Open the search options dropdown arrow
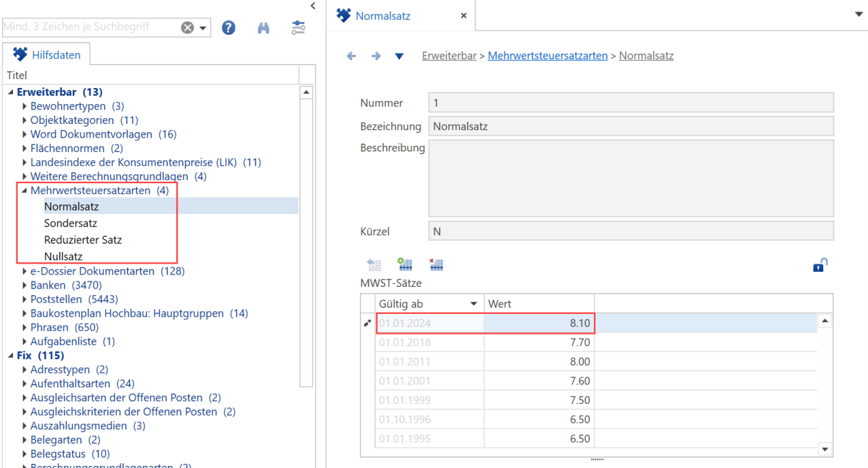 [203, 28]
